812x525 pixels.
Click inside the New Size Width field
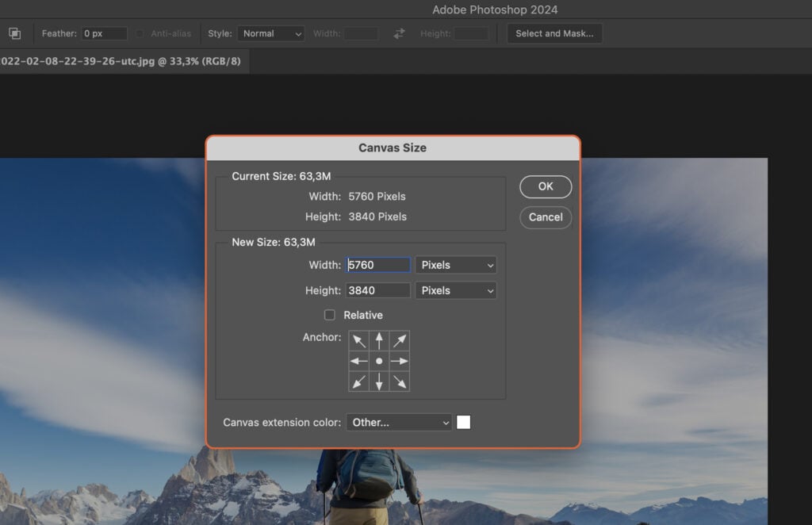point(378,264)
